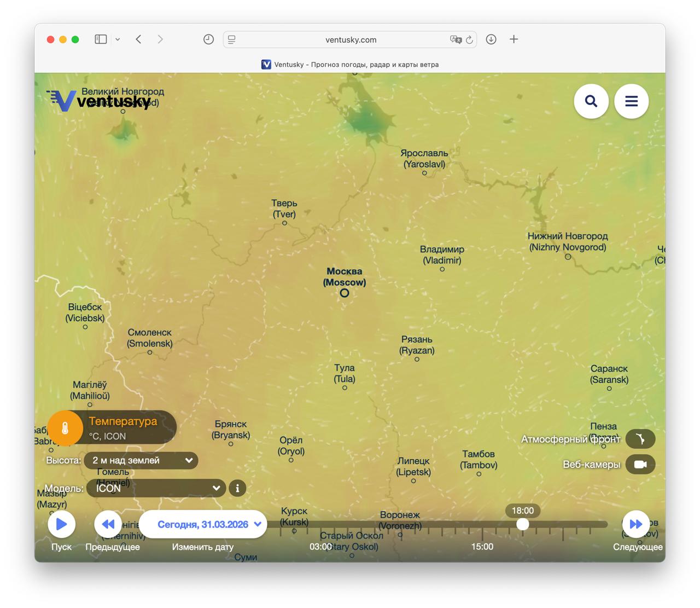The image size is (700, 608).
Task: Toggle the Атмосферный фронт layer
Action: [640, 439]
